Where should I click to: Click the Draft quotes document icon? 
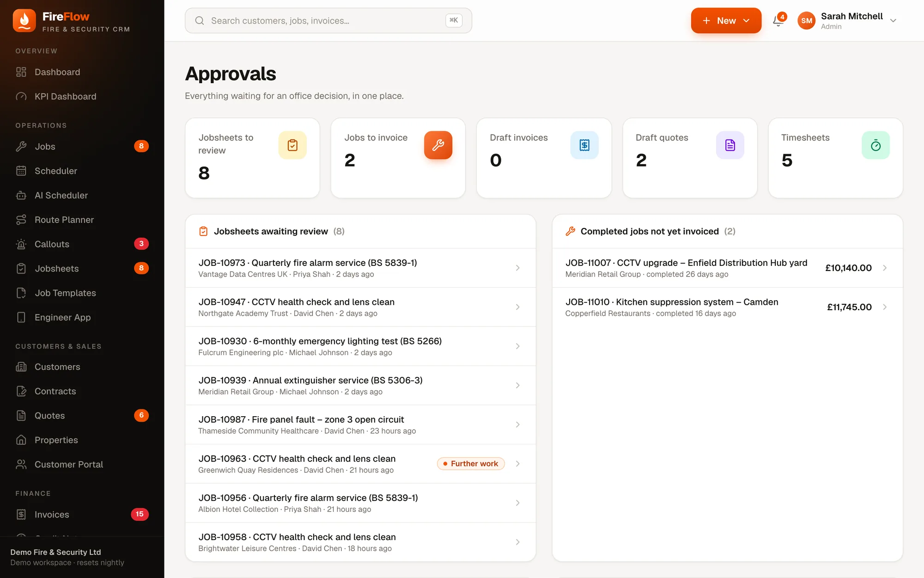coord(730,145)
